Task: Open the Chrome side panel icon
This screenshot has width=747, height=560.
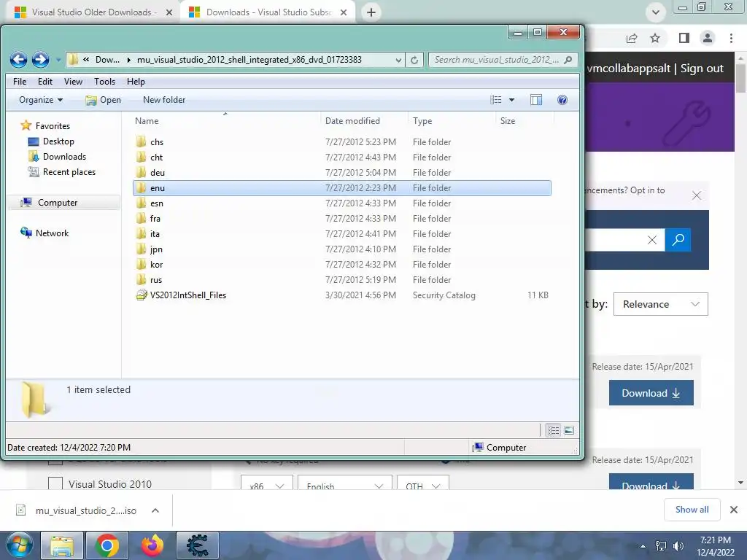Action: (x=684, y=38)
